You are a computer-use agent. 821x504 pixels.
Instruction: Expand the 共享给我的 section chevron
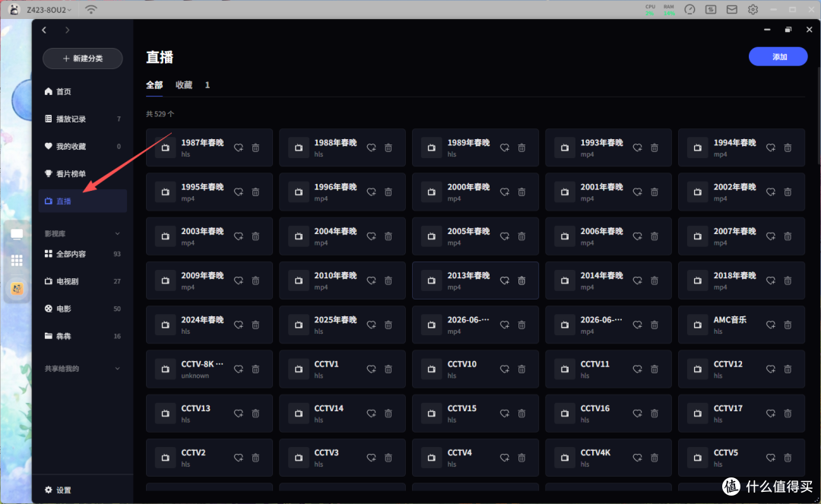coord(117,369)
